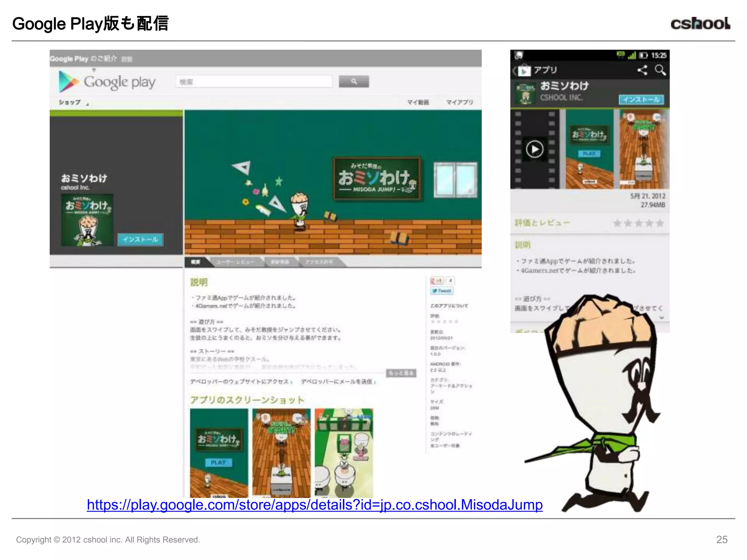747x560 pixels.
Task: Click the web search magnifier button
Action: pos(353,81)
